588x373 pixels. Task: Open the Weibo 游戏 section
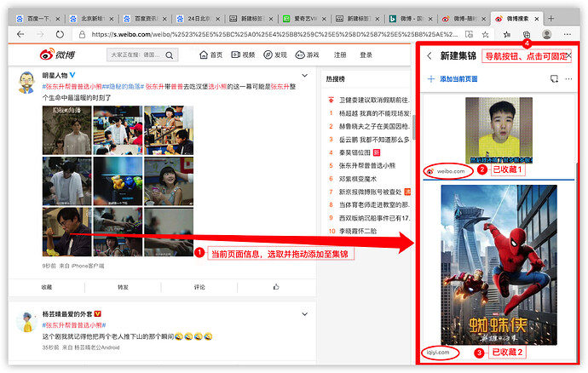click(x=307, y=55)
